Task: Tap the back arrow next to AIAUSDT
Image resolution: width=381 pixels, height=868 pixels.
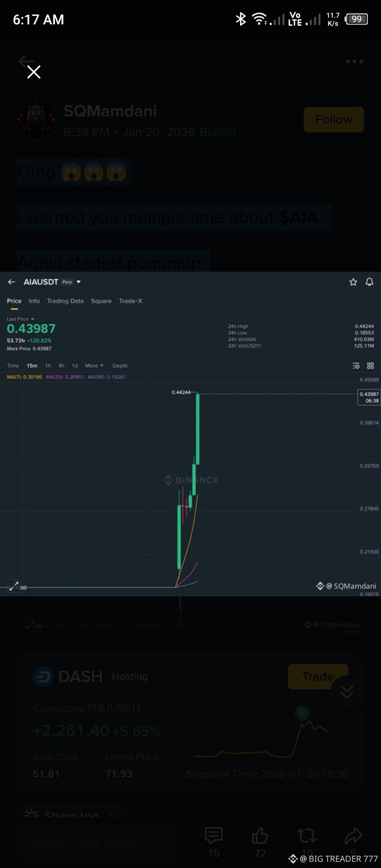Action: [12, 282]
